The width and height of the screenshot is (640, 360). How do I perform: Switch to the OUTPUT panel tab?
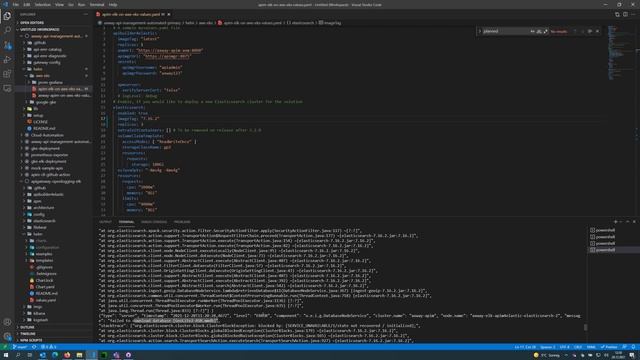pyautogui.click(x=105, y=222)
